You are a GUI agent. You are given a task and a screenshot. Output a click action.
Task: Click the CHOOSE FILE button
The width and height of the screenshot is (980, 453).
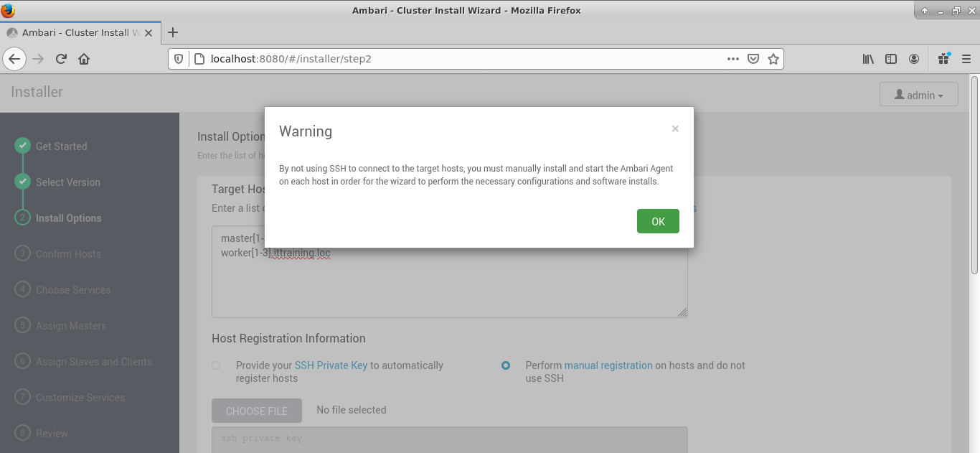pos(257,411)
